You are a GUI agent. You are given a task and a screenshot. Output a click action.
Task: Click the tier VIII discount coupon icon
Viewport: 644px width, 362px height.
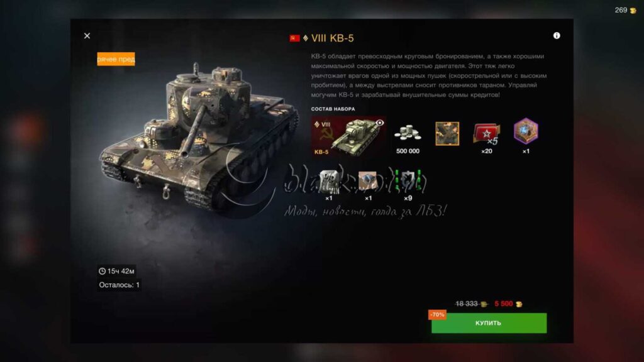pos(329,182)
